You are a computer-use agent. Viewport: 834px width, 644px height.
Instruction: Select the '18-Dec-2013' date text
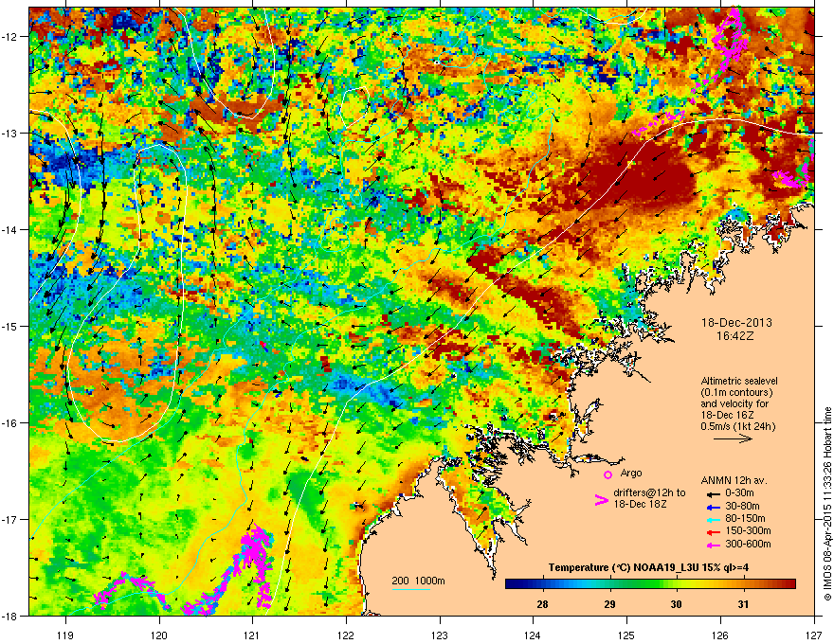coord(736,323)
